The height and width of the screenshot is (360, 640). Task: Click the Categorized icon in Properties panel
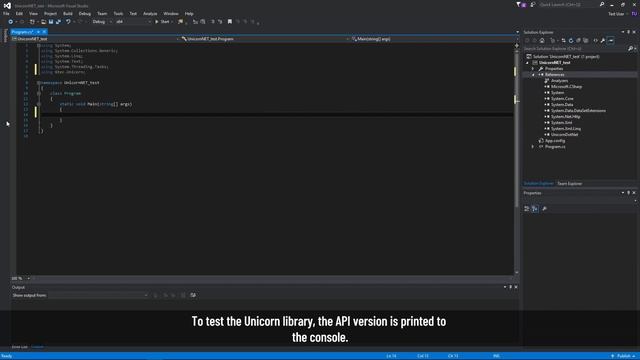[x=527, y=209]
